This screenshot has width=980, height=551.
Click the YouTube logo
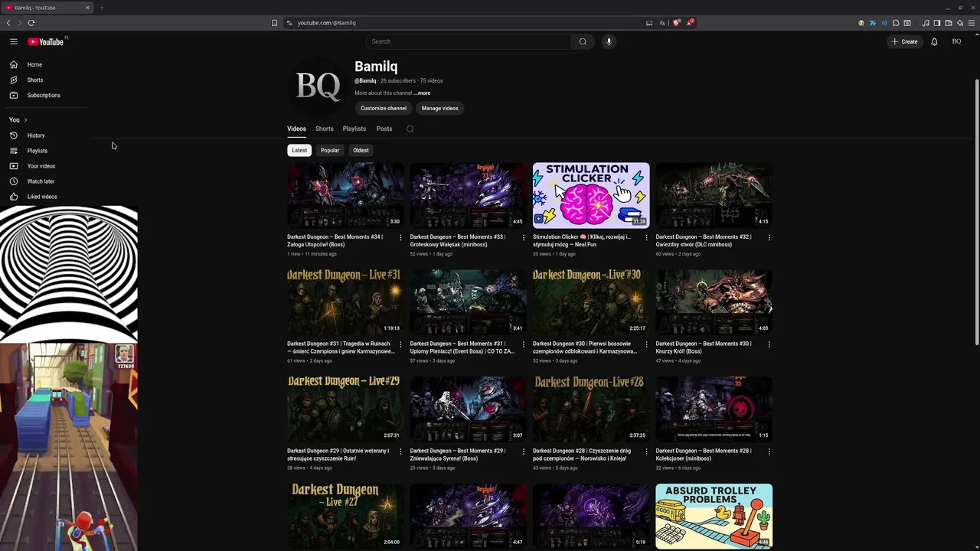coord(46,41)
